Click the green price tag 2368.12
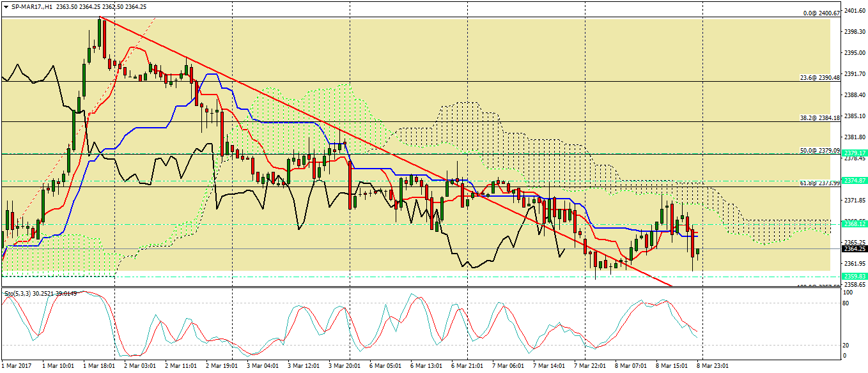 tap(855, 224)
